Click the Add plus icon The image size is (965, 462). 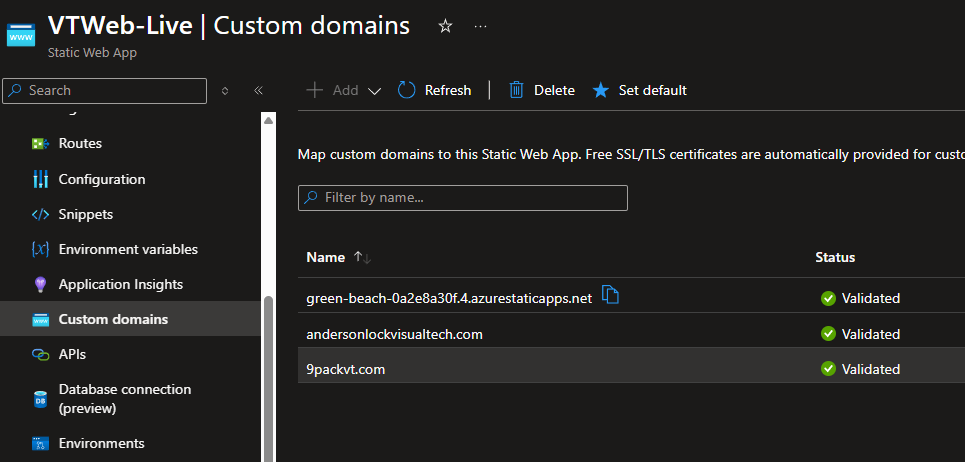click(x=314, y=90)
